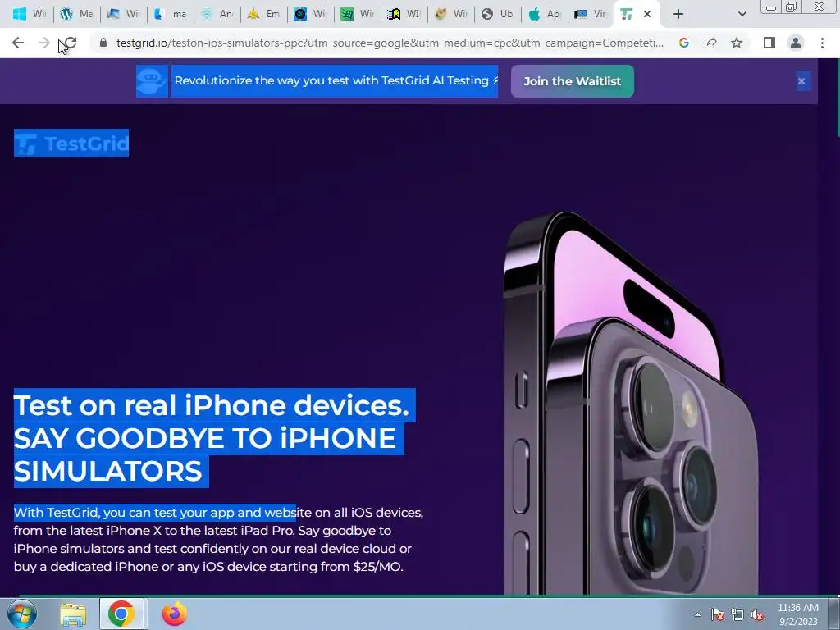Click the 'Revolutionize the way you test' banner text
This screenshot has width=840, height=630.
335,81
